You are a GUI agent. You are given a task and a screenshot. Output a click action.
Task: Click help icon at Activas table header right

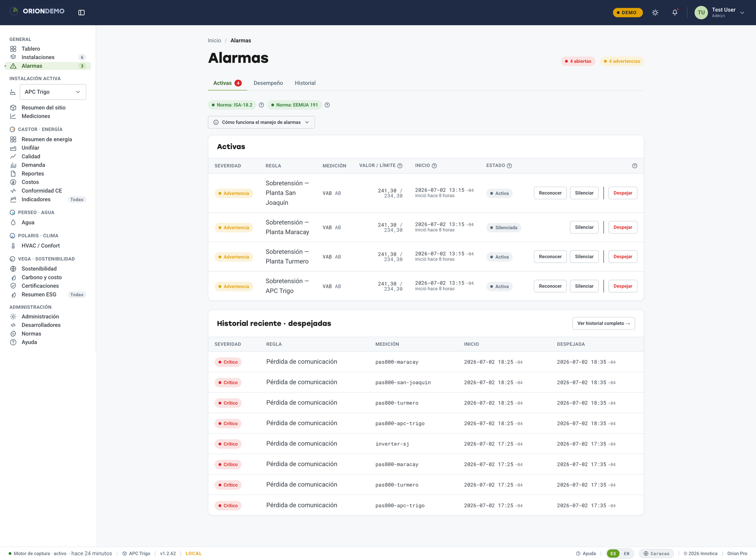pyautogui.click(x=635, y=166)
